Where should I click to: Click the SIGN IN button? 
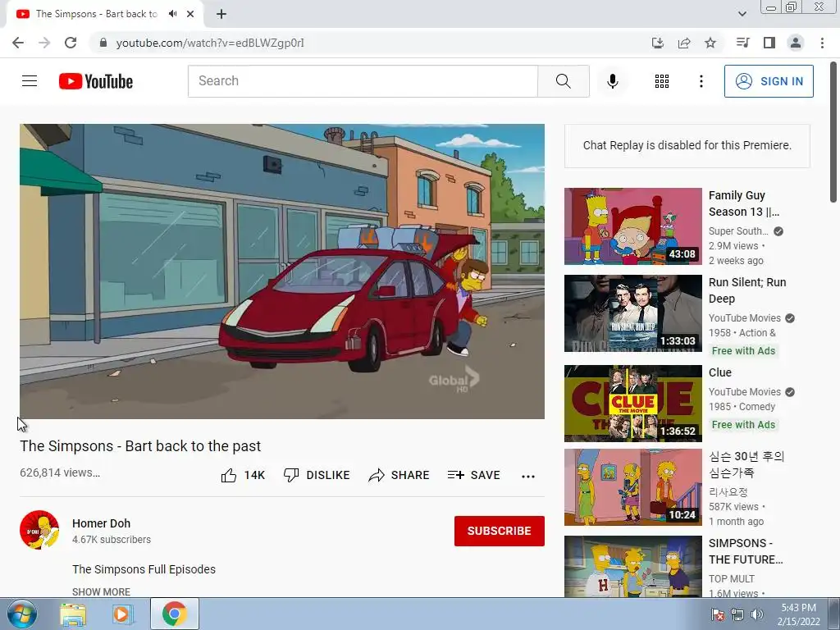click(x=768, y=81)
